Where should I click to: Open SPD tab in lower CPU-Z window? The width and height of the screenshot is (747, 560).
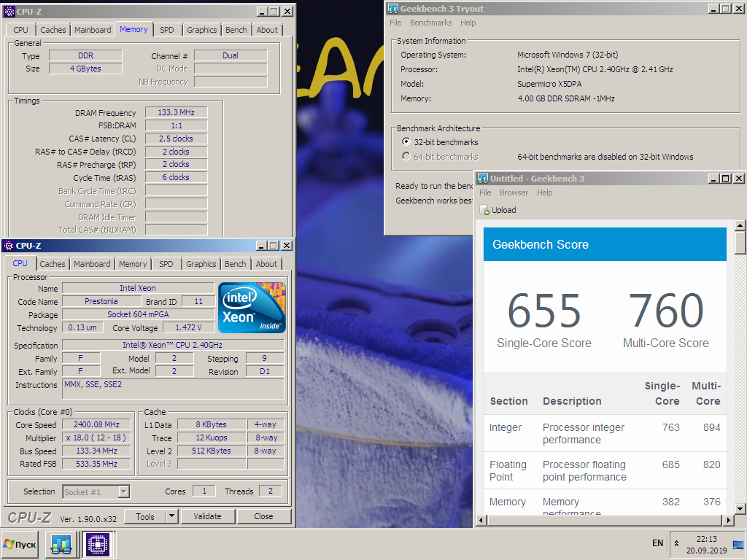click(166, 264)
